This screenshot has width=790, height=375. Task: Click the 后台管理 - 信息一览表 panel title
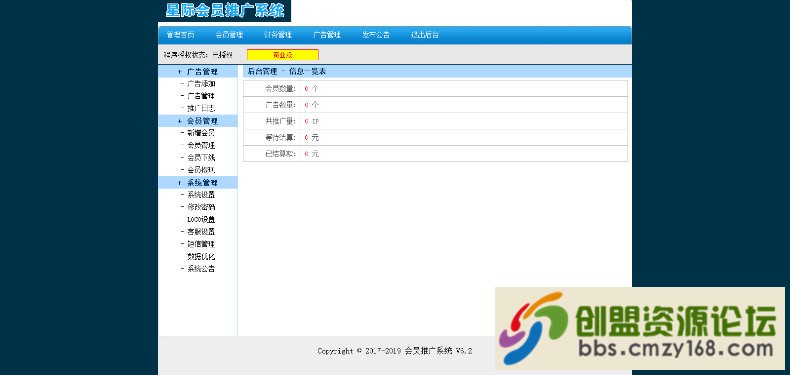pos(287,72)
